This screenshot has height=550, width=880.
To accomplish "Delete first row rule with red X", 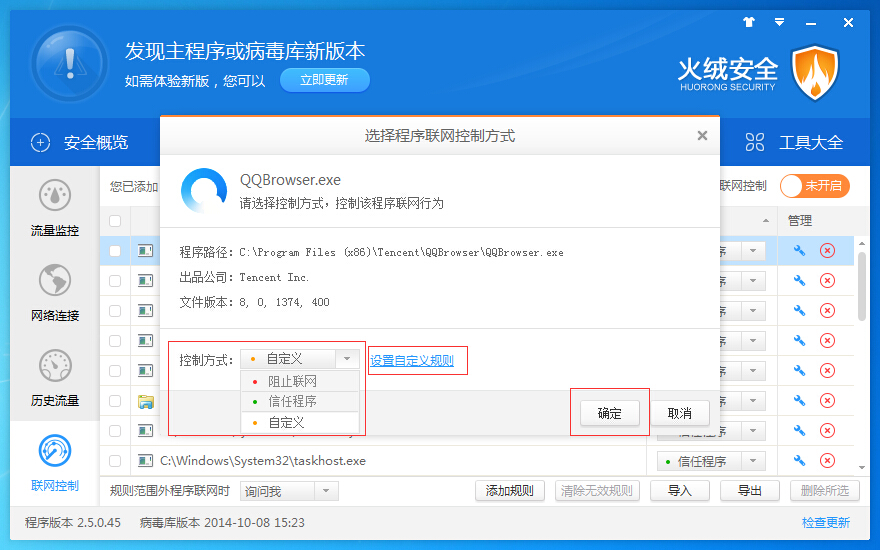I will [827, 250].
